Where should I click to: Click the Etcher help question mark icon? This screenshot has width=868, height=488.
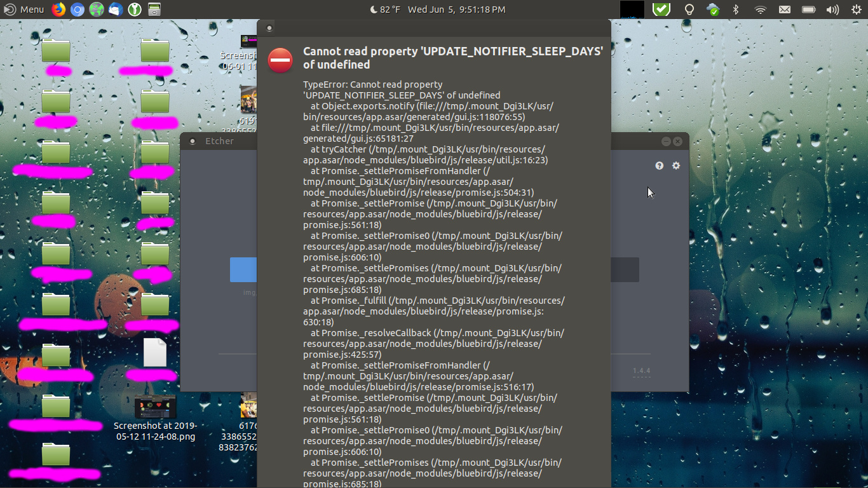pos(660,165)
